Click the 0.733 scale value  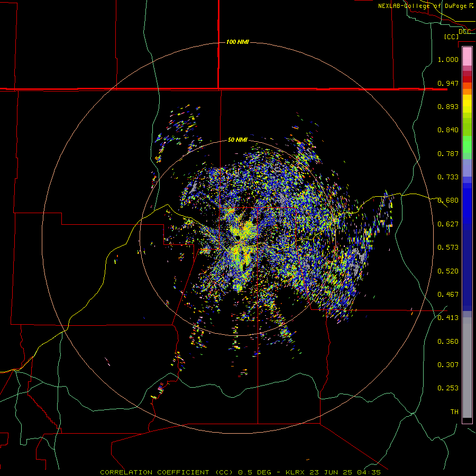[448, 177]
